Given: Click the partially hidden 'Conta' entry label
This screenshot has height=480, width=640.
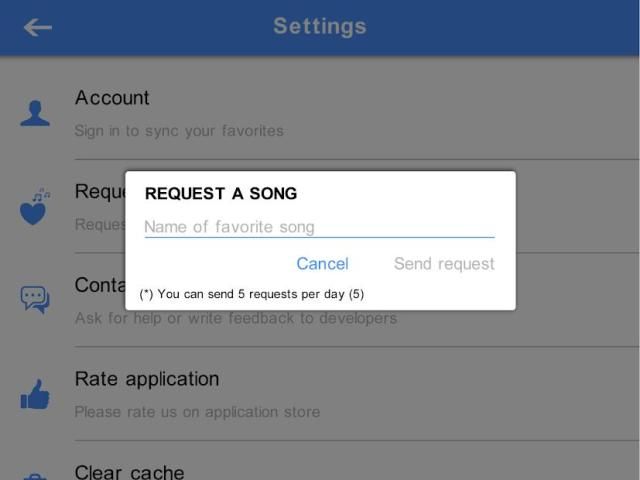Looking at the screenshot, I should 99,286.
